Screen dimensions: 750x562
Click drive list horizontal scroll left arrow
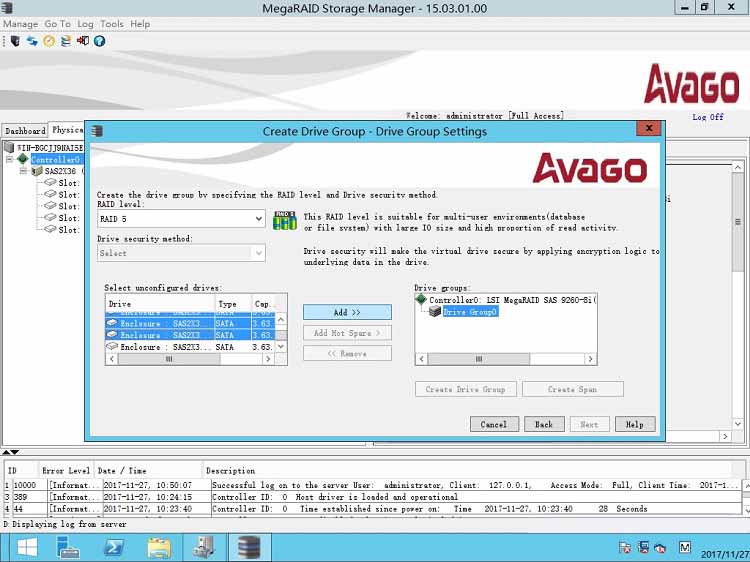coord(112,359)
